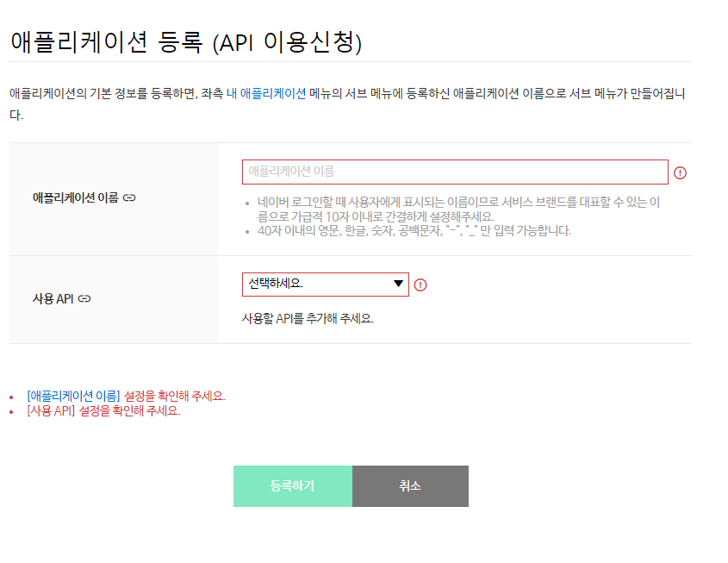Image resolution: width=728 pixels, height=563 pixels.
Task: Click 설정을 확인해 주세요 text after [사용 API]
Action: pyautogui.click(x=129, y=410)
